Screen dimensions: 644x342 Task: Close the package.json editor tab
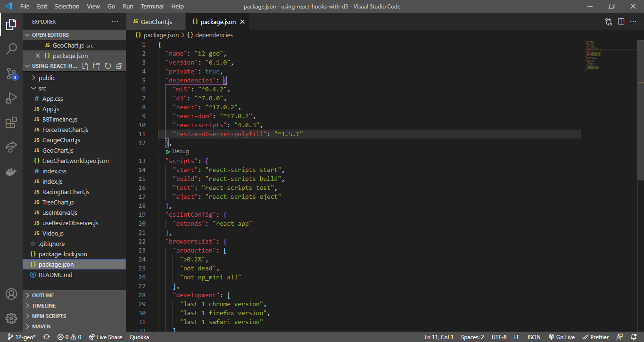coord(242,22)
